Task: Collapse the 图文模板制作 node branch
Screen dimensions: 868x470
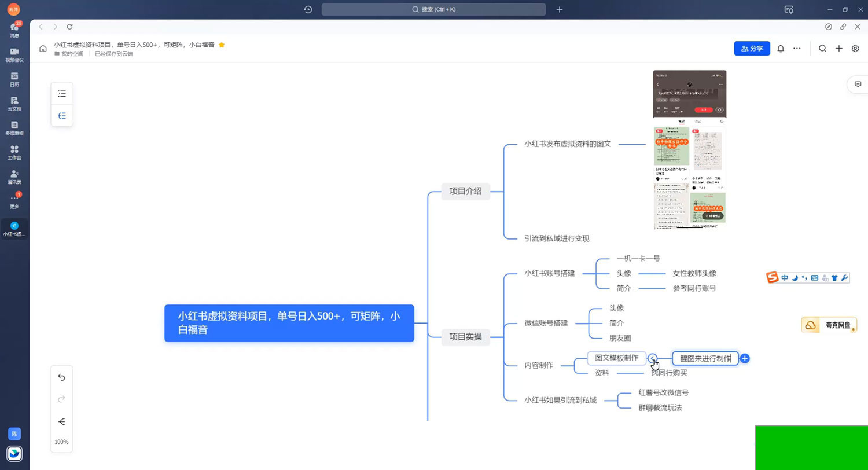Action: pos(652,358)
